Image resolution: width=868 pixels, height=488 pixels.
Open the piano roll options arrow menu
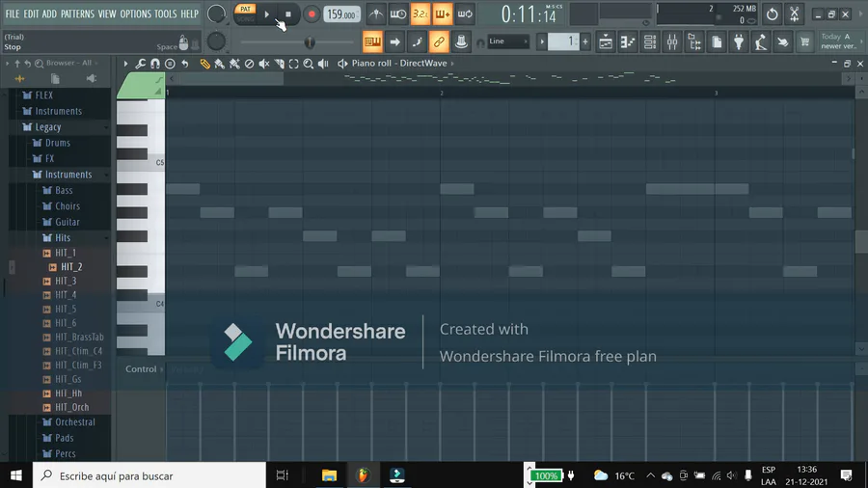tap(125, 64)
